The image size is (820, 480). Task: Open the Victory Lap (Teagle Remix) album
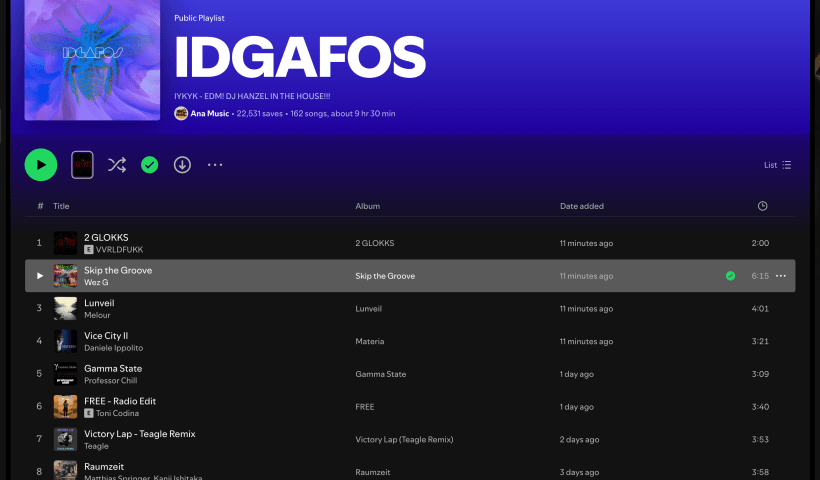pos(405,440)
